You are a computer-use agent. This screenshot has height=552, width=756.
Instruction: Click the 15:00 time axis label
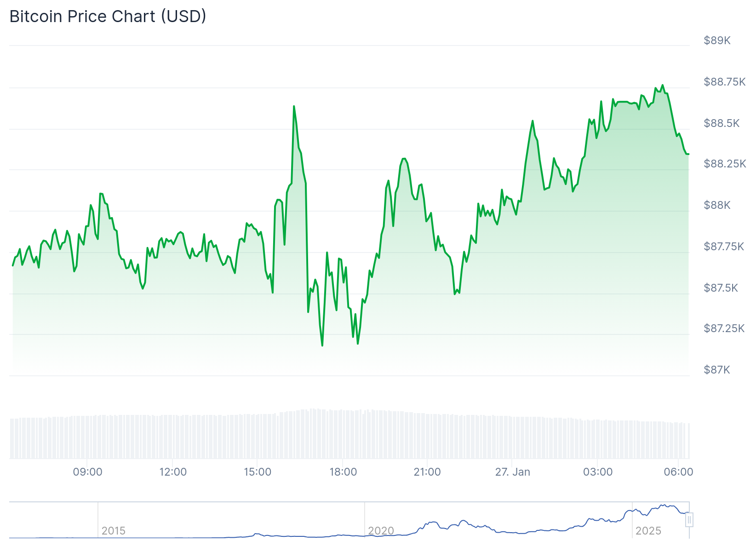click(258, 472)
